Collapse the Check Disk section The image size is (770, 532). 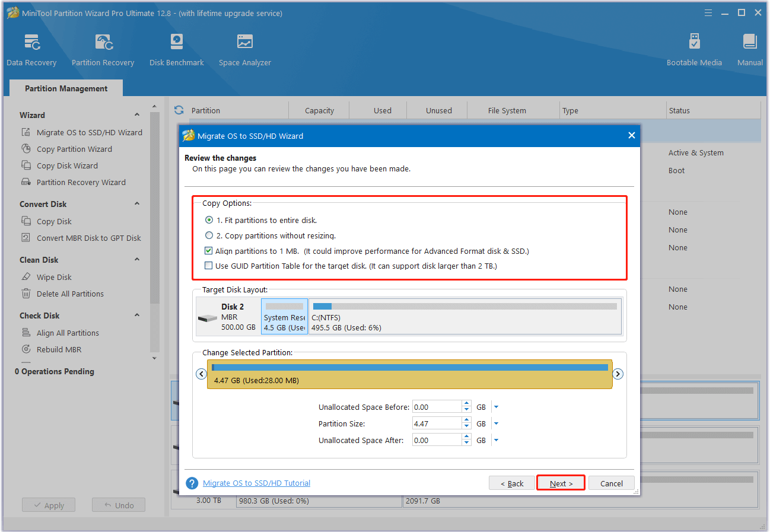137,316
